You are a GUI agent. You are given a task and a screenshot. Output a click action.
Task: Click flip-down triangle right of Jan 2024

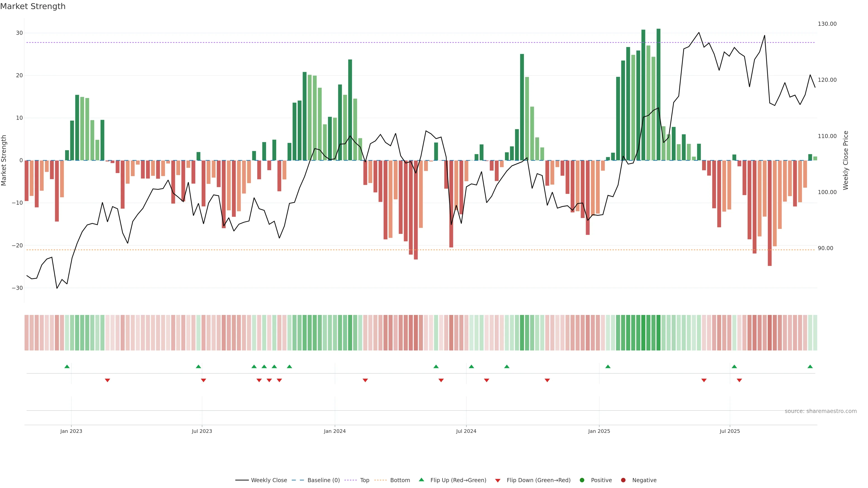tap(365, 380)
